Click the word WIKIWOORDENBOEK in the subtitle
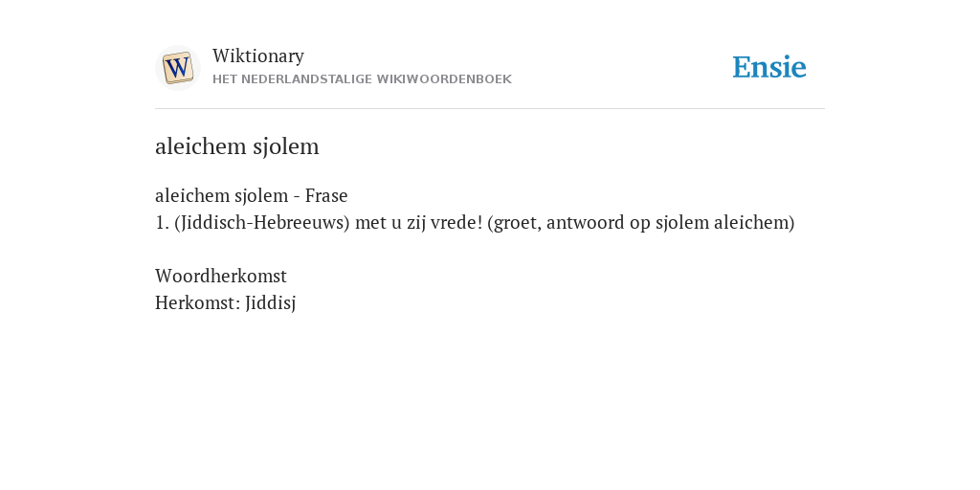 pos(444,79)
